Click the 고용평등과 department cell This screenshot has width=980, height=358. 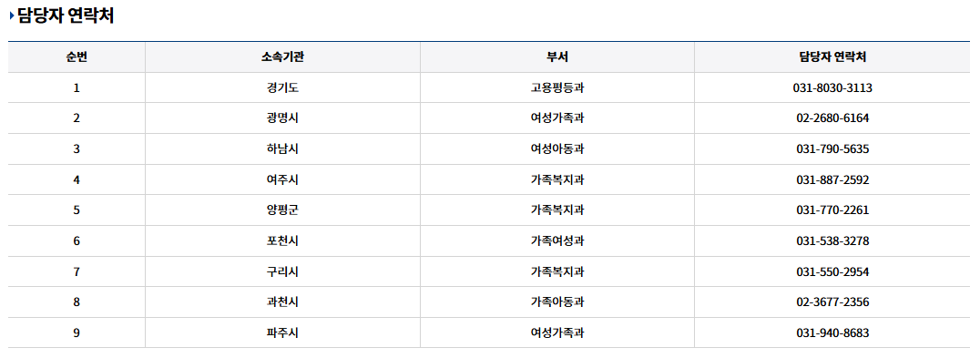[x=556, y=88]
